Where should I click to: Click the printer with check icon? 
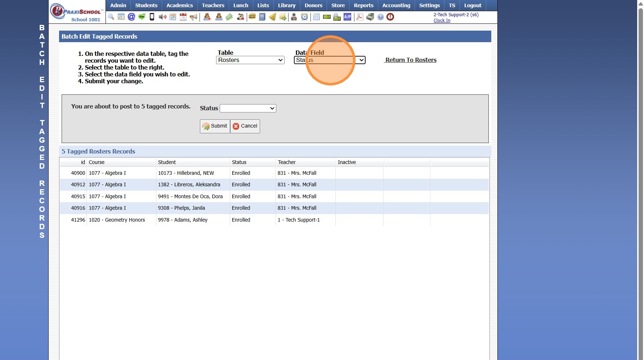coord(337,17)
